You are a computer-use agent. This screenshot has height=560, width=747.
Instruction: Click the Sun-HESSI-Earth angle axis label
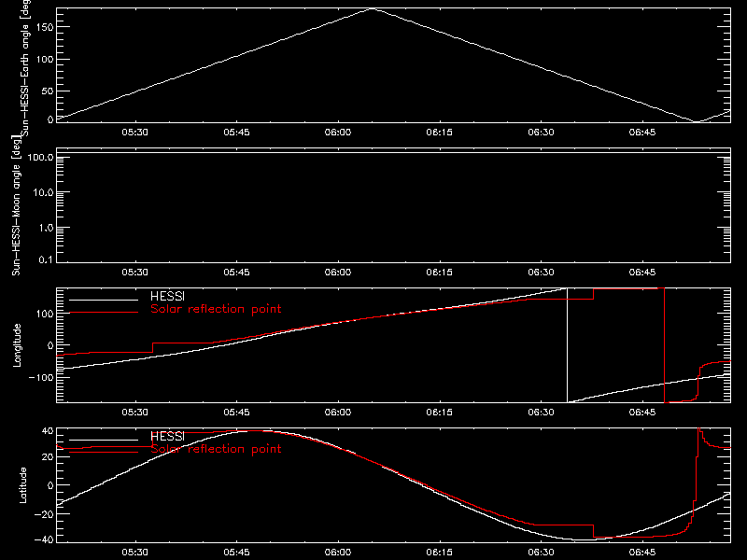click(x=25, y=67)
